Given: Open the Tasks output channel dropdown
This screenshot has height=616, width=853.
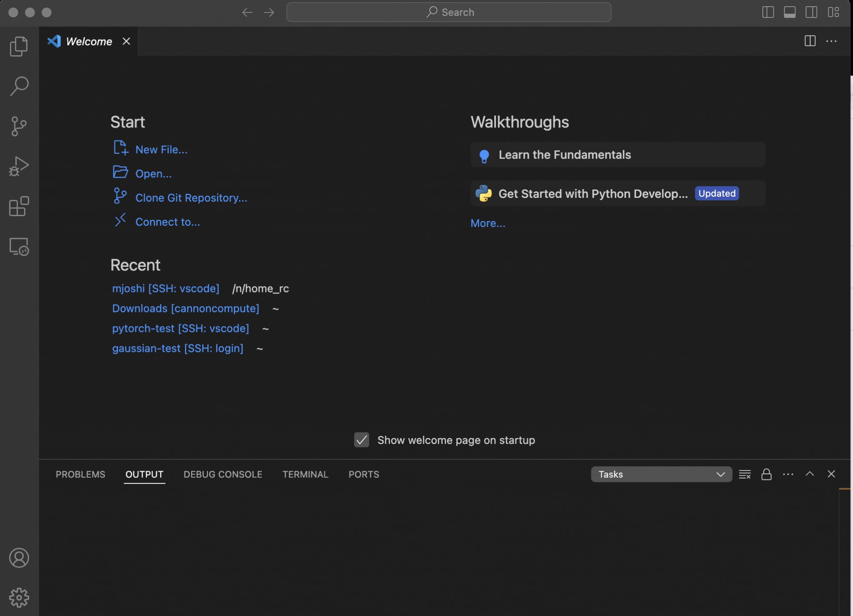Looking at the screenshot, I should (661, 474).
